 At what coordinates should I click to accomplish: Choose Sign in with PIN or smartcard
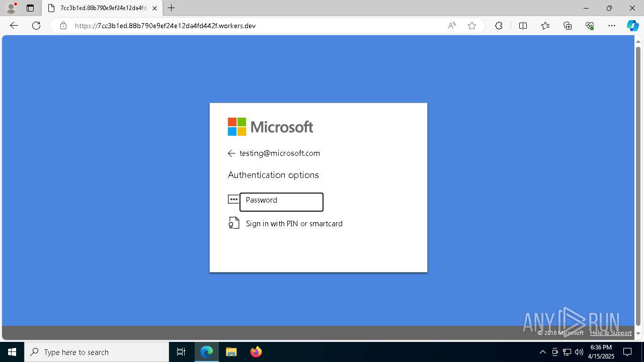(294, 224)
